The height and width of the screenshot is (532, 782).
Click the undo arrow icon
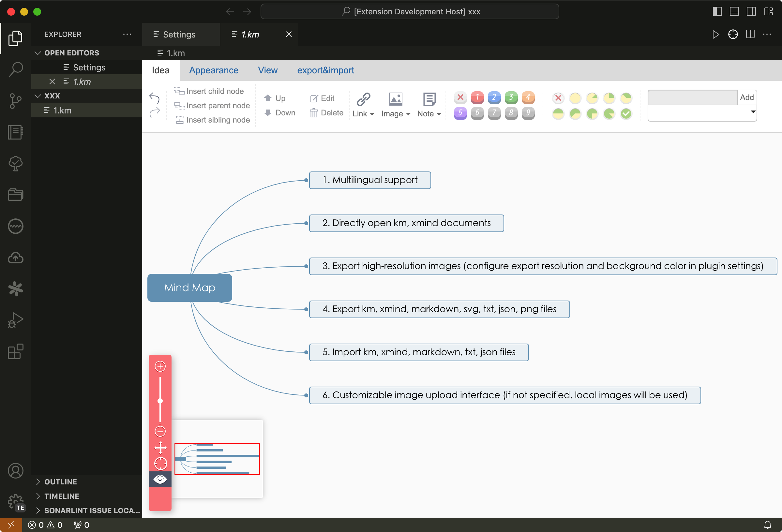pyautogui.click(x=154, y=98)
